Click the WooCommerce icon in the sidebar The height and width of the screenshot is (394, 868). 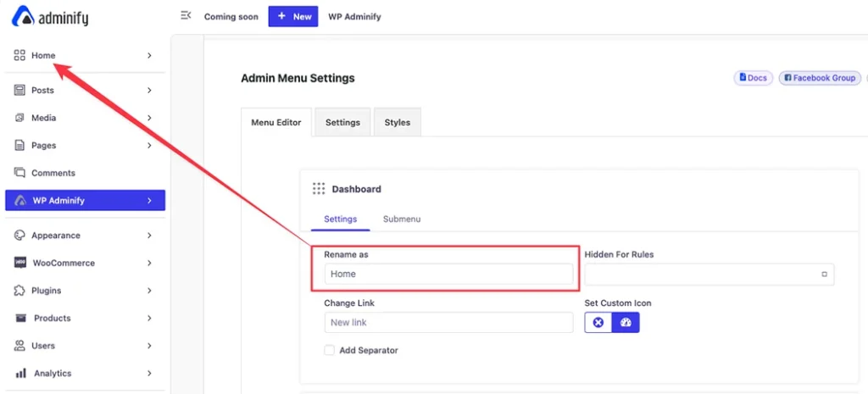coord(20,263)
